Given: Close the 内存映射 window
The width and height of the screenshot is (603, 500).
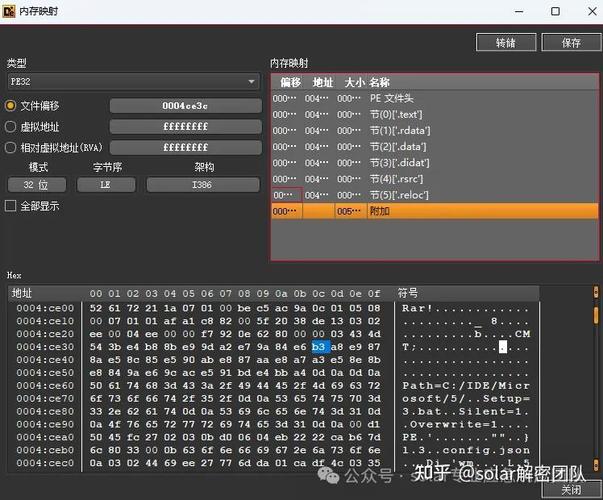Looking at the screenshot, I should coord(593,11).
